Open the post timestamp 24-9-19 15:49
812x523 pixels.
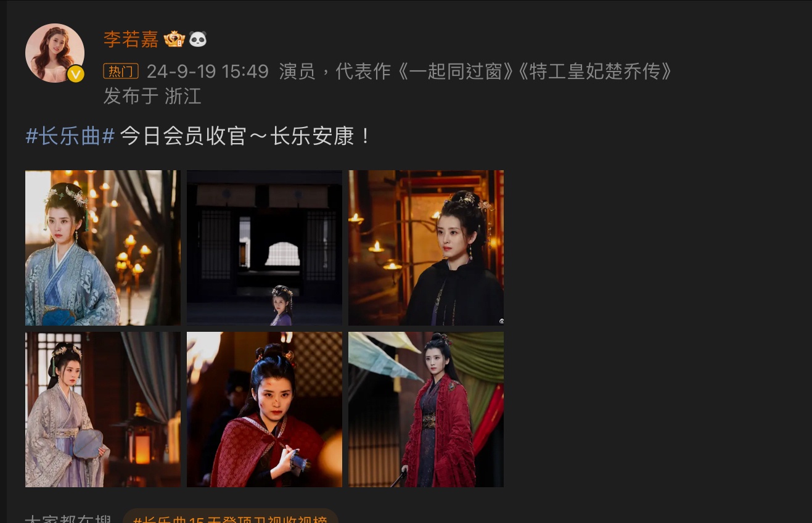click(207, 72)
